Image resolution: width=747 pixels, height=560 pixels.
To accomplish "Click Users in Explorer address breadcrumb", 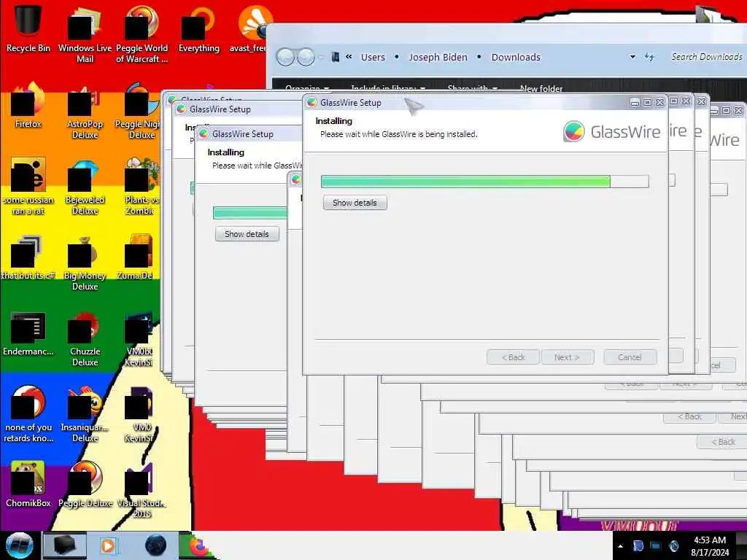I will pyautogui.click(x=373, y=57).
